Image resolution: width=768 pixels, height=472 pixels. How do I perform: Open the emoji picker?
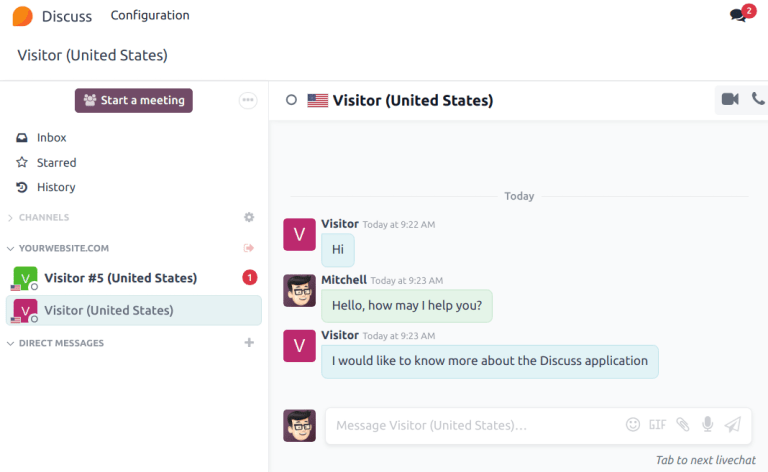pyautogui.click(x=632, y=424)
